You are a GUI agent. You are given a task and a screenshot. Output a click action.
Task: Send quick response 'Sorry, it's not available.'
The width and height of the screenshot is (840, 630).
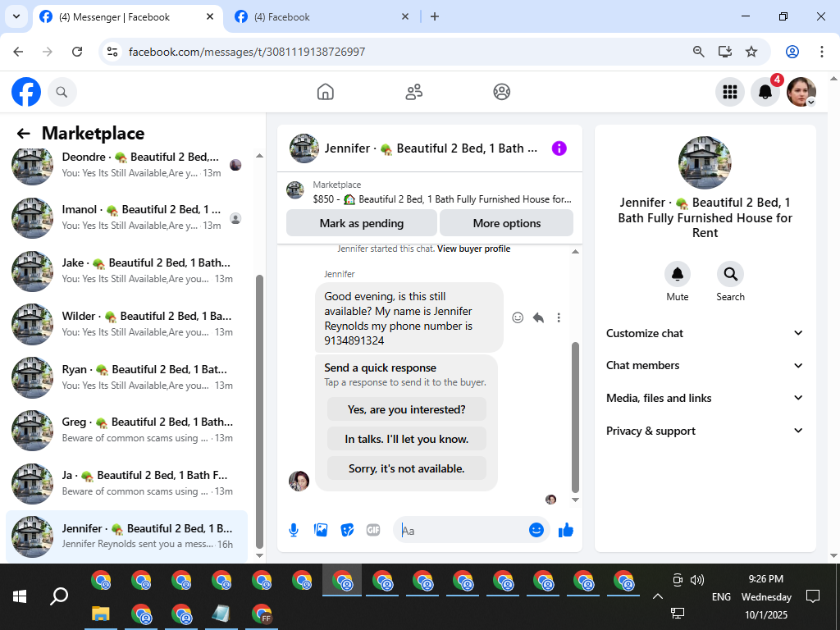tap(407, 468)
